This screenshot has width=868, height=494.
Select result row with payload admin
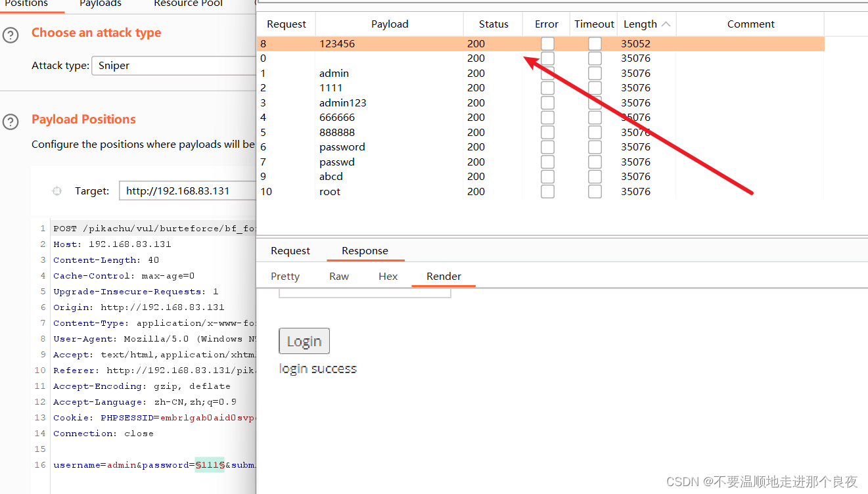coord(540,74)
